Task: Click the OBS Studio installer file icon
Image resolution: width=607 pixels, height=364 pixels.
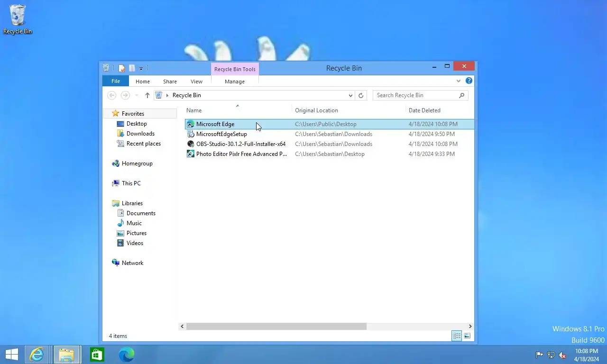Action: 191,144
